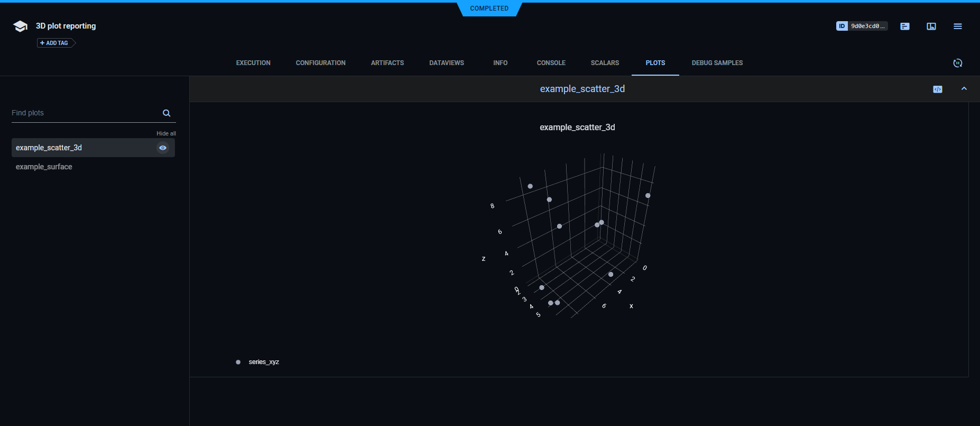Screen dimensions: 980x426
Task: Click the embed code icon for example_scatter_3d
Action: tap(937, 89)
